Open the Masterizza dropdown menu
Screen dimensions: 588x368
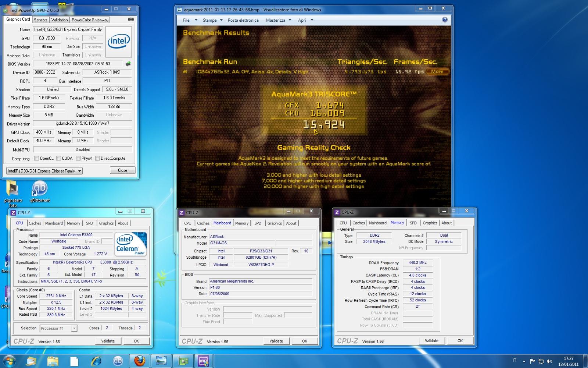(278, 20)
